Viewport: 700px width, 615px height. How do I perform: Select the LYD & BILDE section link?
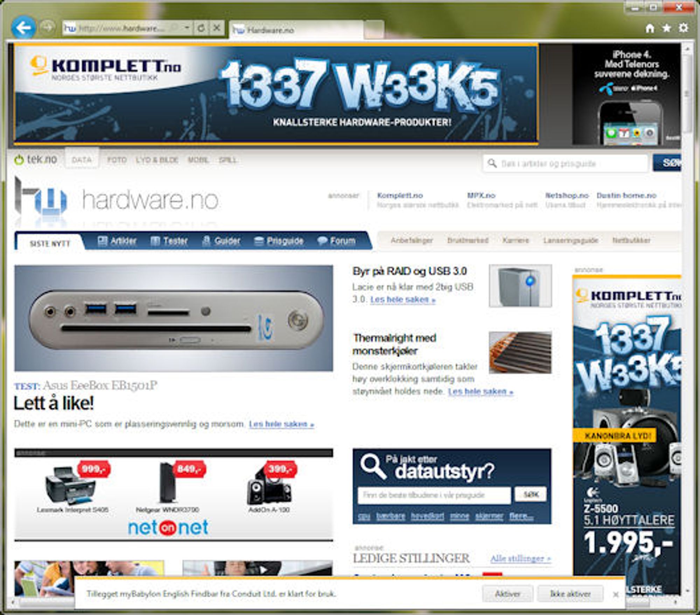click(157, 160)
